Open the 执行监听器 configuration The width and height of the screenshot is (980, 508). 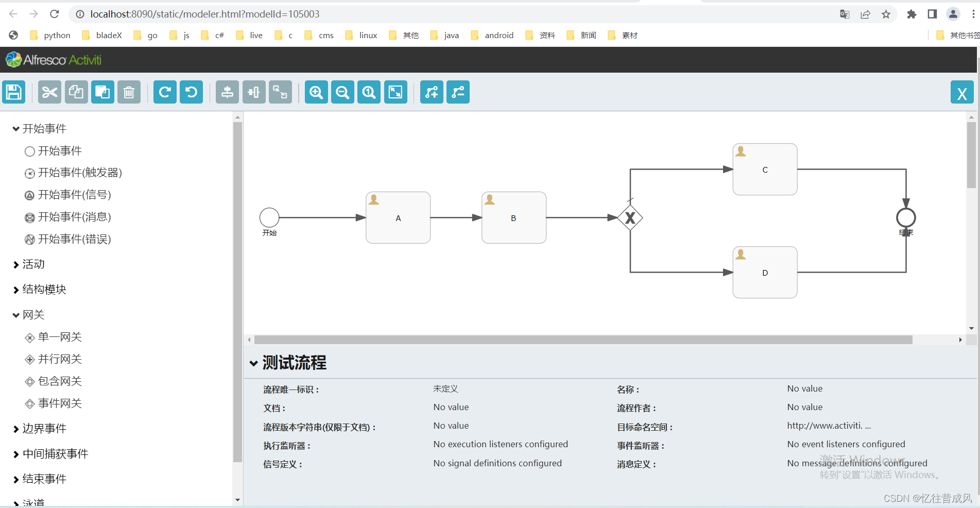click(501, 445)
